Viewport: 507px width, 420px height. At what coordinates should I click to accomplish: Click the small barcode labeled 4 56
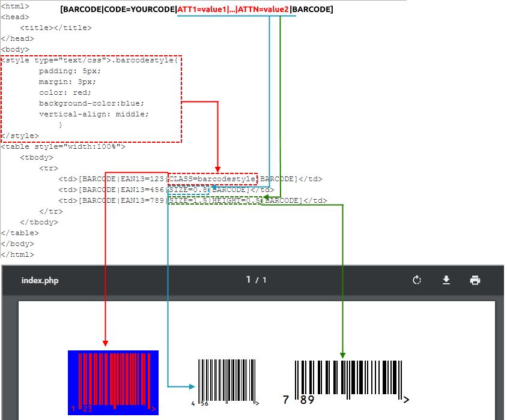227,382
